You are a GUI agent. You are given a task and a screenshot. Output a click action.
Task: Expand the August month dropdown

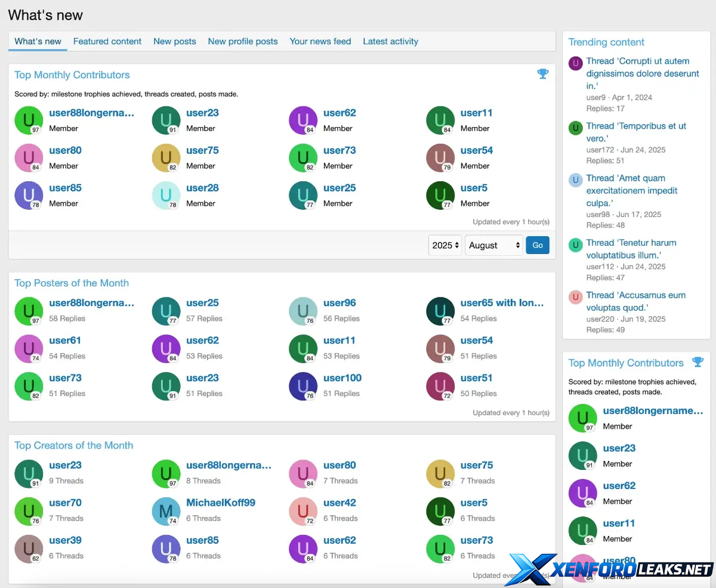[493, 245]
